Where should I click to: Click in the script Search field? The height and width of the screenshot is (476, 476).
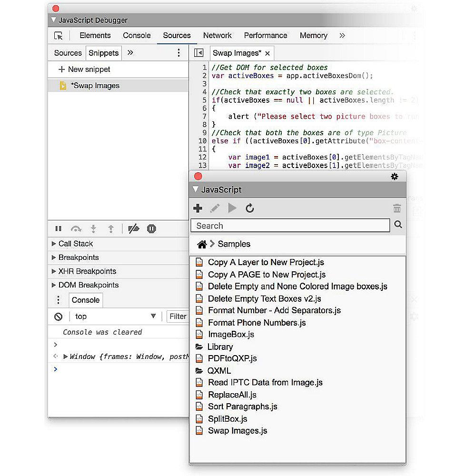tap(290, 226)
